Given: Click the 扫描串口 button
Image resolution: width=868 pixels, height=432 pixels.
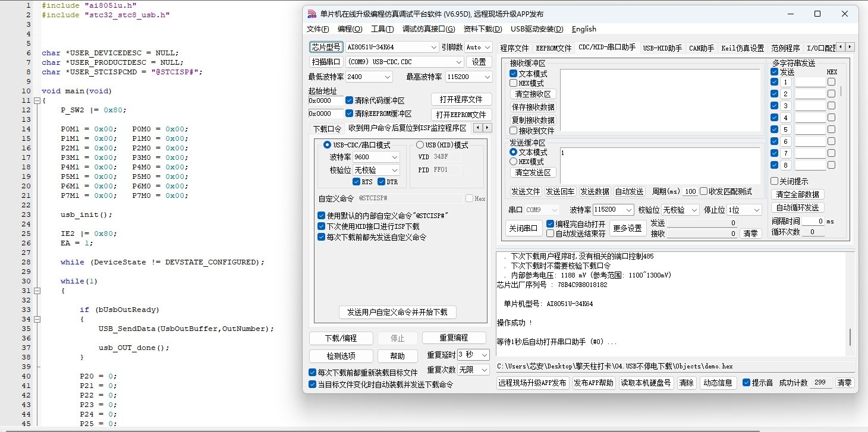Looking at the screenshot, I should click(326, 62).
